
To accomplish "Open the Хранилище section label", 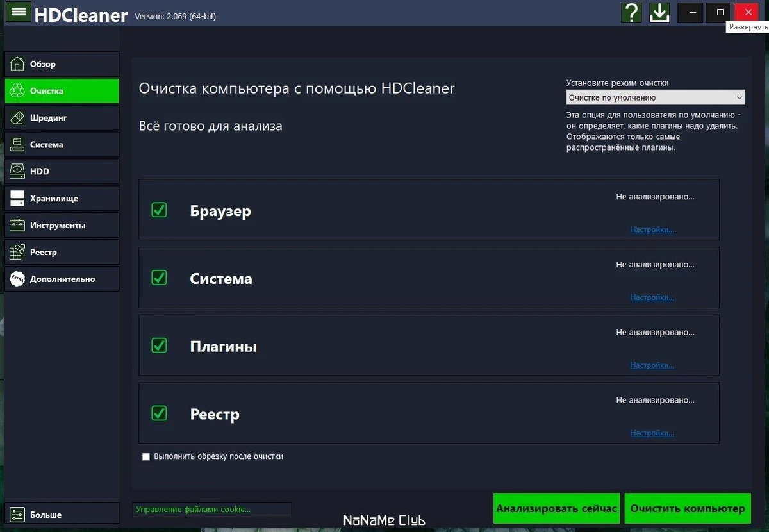I will pos(54,199).
